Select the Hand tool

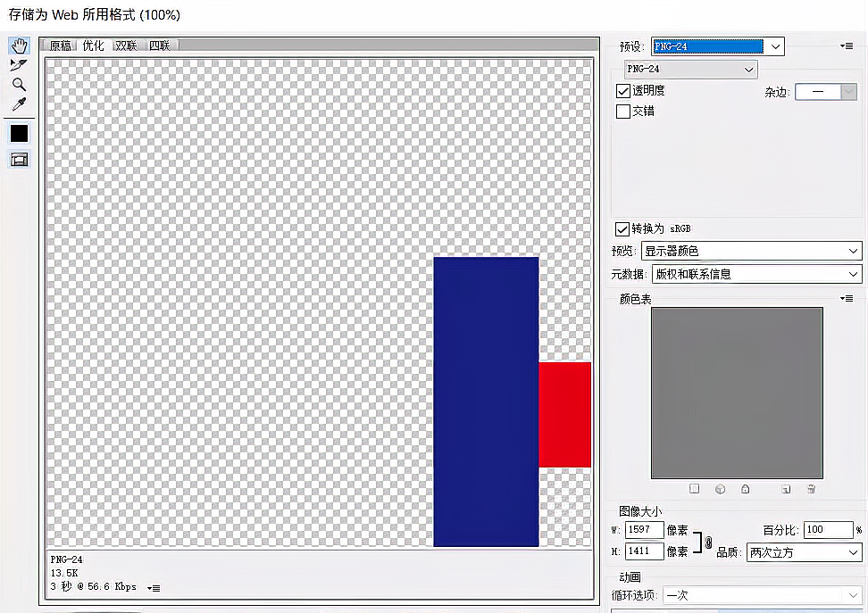coord(20,46)
